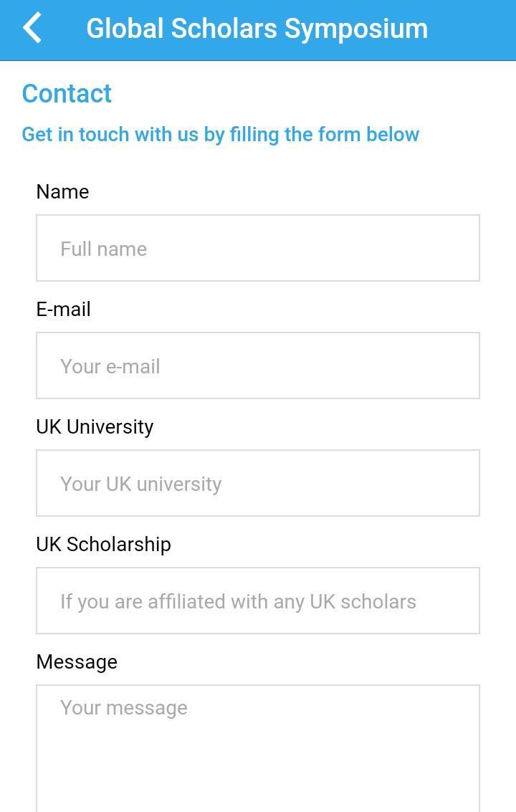516x812 pixels.
Task: Select the Your e-mail input field
Action: (258, 366)
